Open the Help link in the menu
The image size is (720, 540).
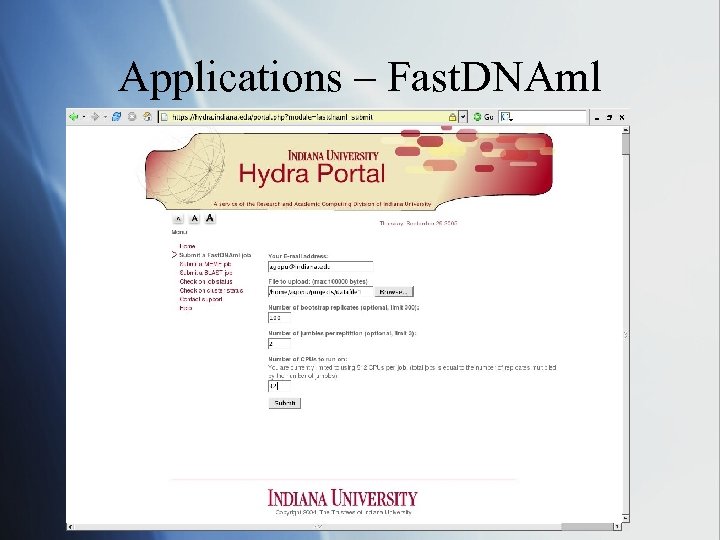point(186,308)
